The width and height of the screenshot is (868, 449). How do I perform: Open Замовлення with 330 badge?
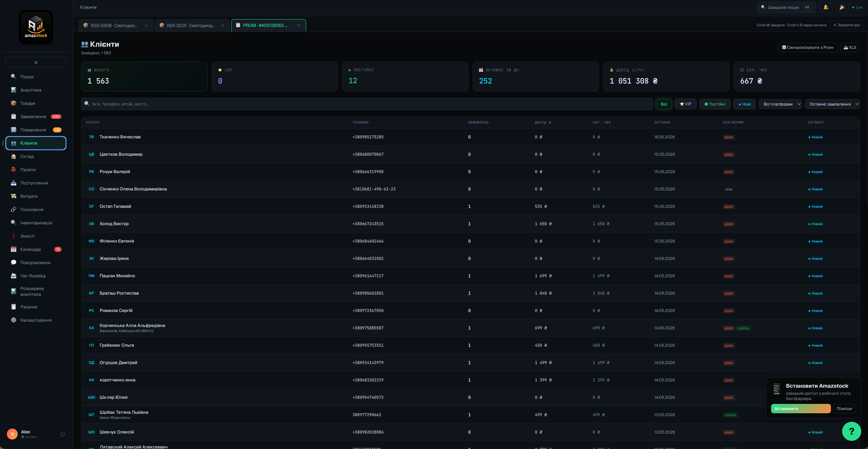click(x=36, y=117)
